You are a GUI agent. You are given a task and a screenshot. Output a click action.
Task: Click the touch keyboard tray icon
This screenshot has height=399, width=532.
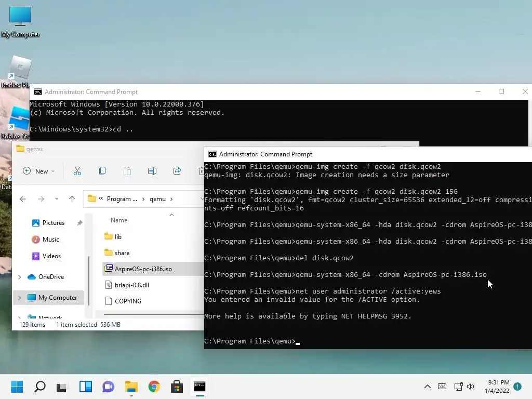pos(442,387)
